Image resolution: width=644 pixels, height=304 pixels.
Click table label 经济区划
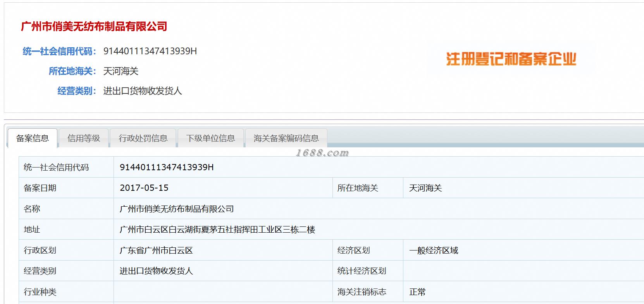pos(353,250)
